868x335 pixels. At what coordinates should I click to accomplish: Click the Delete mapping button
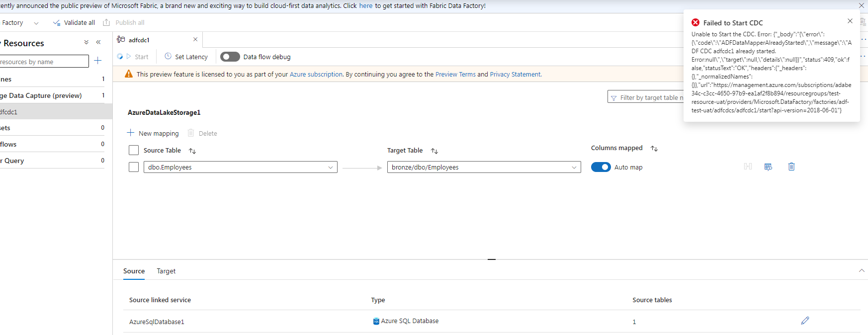202,133
